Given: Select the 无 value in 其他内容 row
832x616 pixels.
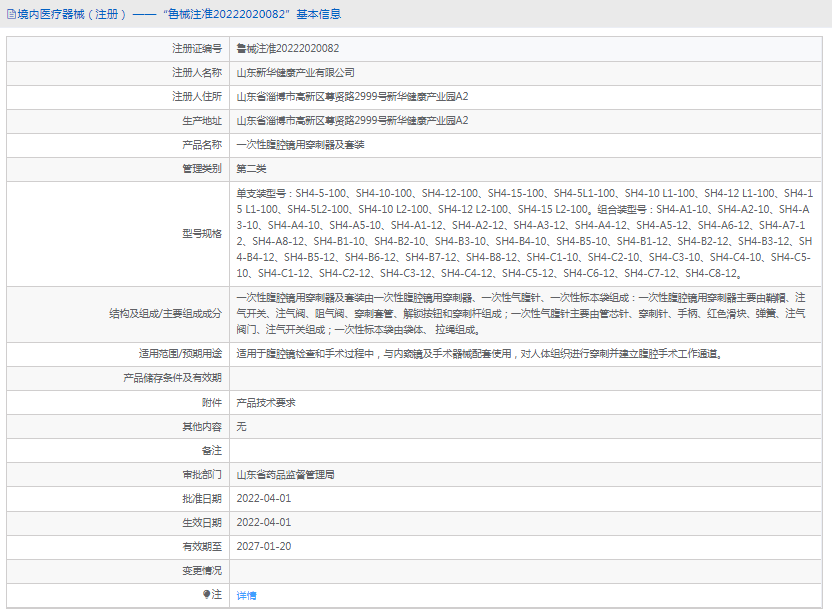Looking at the screenshot, I should [241, 427].
